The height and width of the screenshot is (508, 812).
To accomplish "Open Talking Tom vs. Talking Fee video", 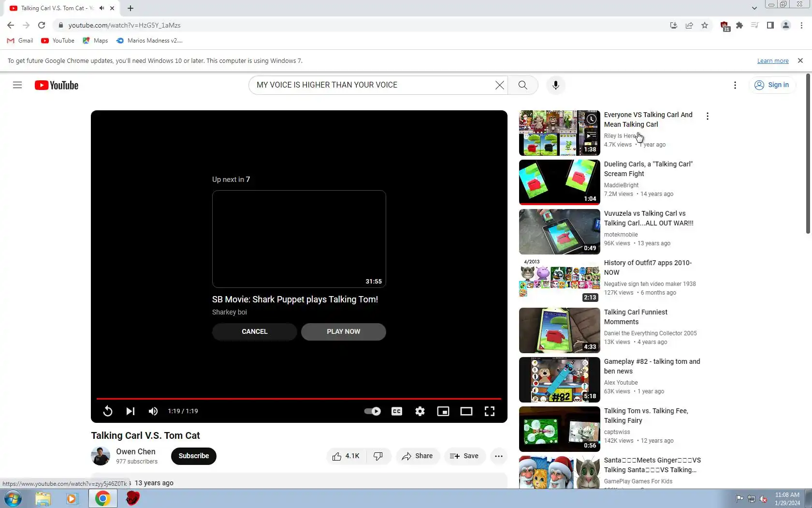I will click(646, 416).
